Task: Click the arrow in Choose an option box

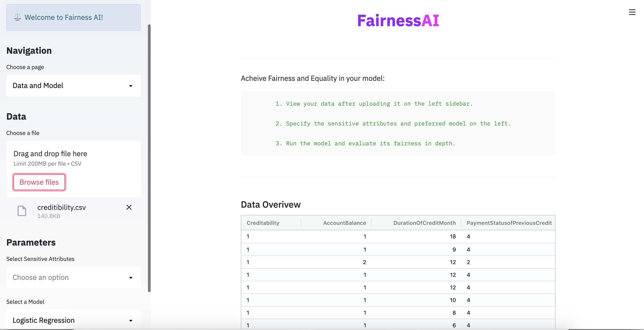Action: click(x=131, y=278)
